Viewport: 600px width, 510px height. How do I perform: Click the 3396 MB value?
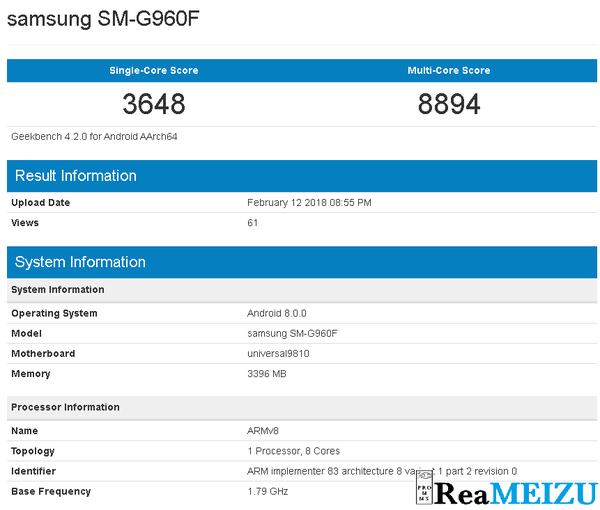(267, 374)
